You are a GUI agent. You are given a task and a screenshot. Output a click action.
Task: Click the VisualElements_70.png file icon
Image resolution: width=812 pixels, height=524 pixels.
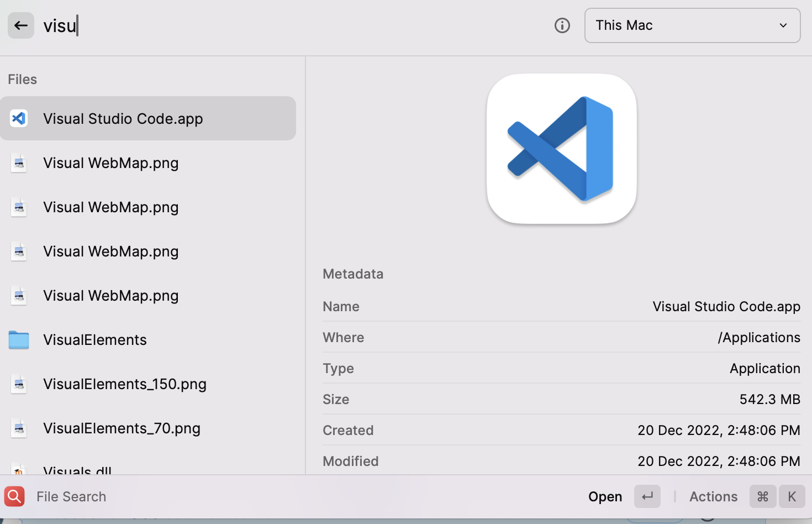coord(19,428)
